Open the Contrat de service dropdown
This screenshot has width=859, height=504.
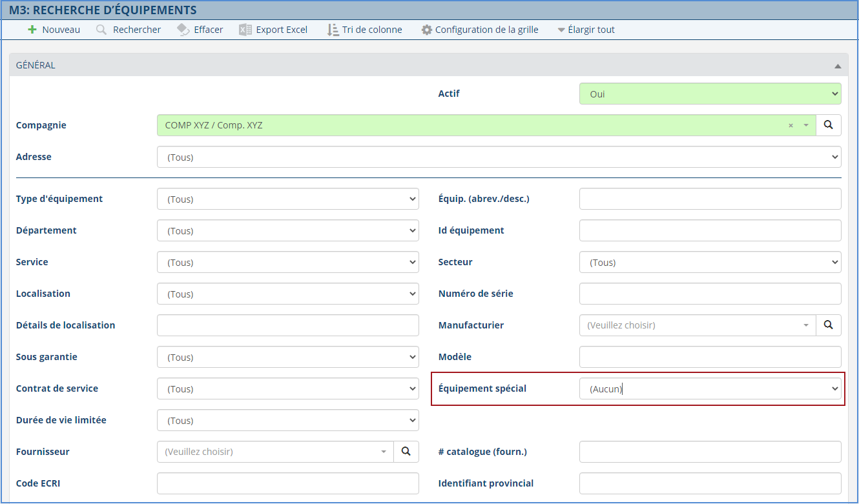coord(288,388)
